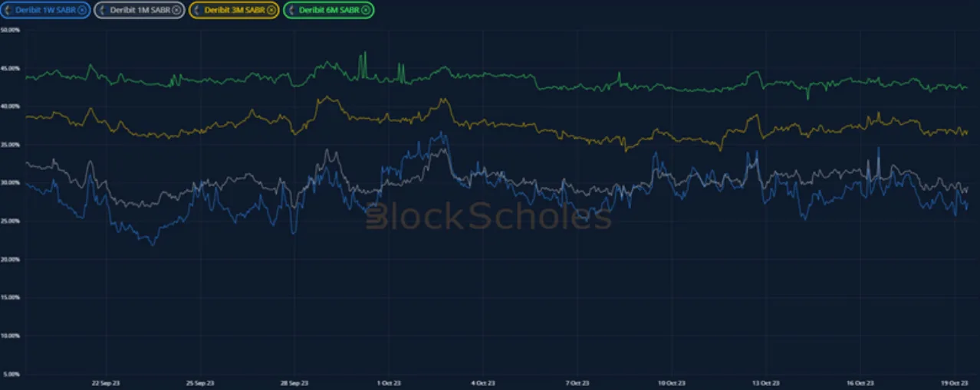Click the 16 Oct 23 date label
The height and width of the screenshot is (390, 980).
pyautogui.click(x=860, y=383)
